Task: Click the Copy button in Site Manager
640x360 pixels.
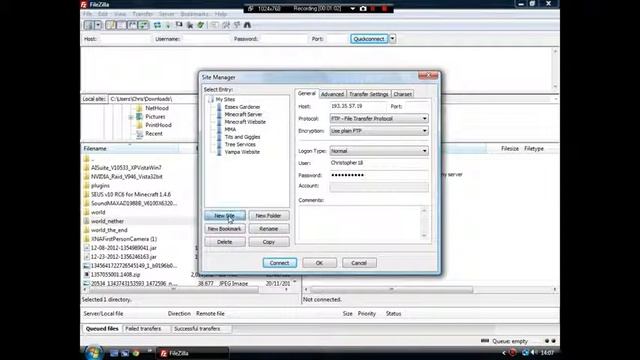Action: click(269, 242)
